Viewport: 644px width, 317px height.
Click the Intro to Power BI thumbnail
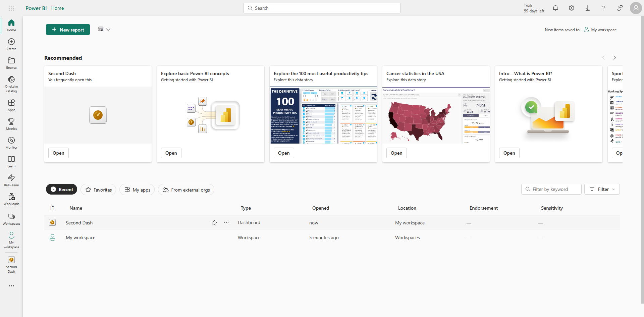(549, 115)
